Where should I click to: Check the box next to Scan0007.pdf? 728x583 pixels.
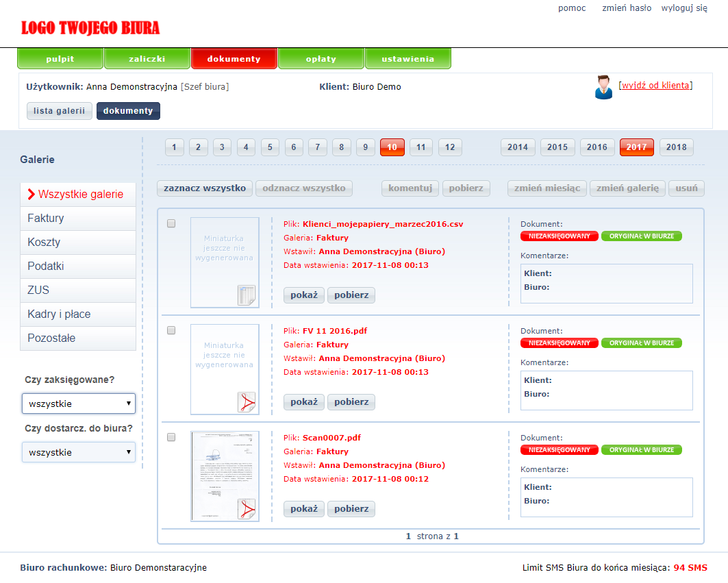[171, 437]
